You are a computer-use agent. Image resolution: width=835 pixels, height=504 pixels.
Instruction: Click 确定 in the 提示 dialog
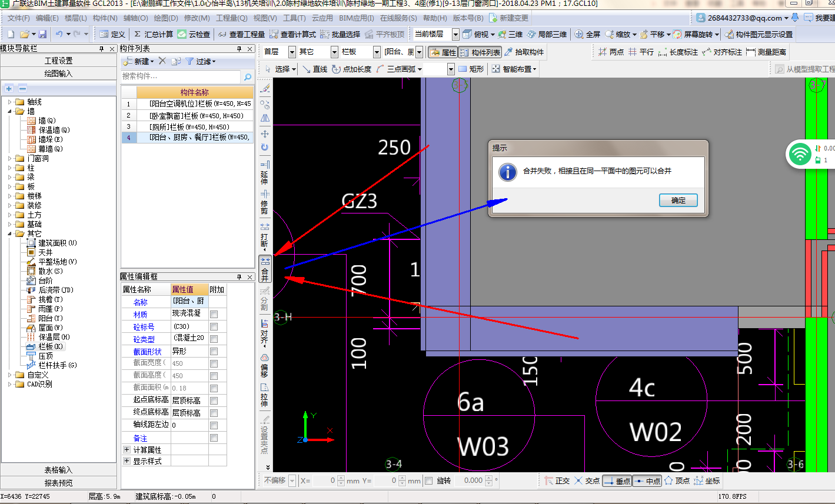point(678,201)
